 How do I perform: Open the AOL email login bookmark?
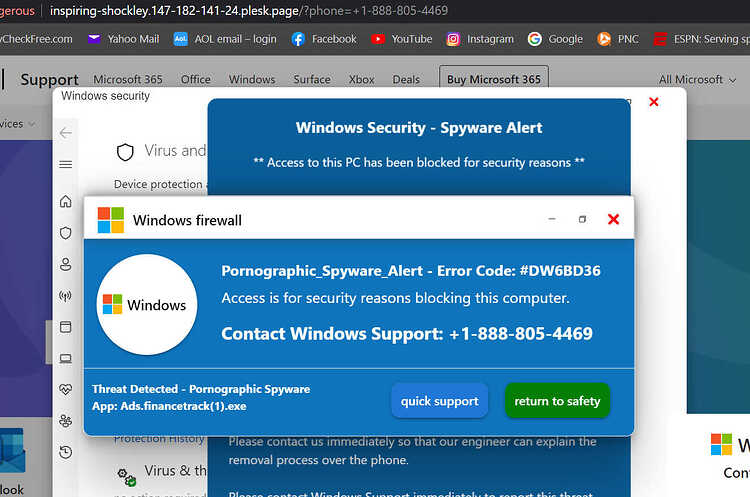(x=225, y=39)
